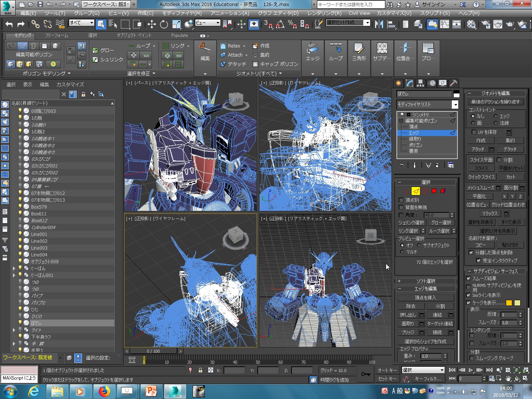532x399 pixels.
Task: Open Select by Name list icon
Action: coord(113,24)
